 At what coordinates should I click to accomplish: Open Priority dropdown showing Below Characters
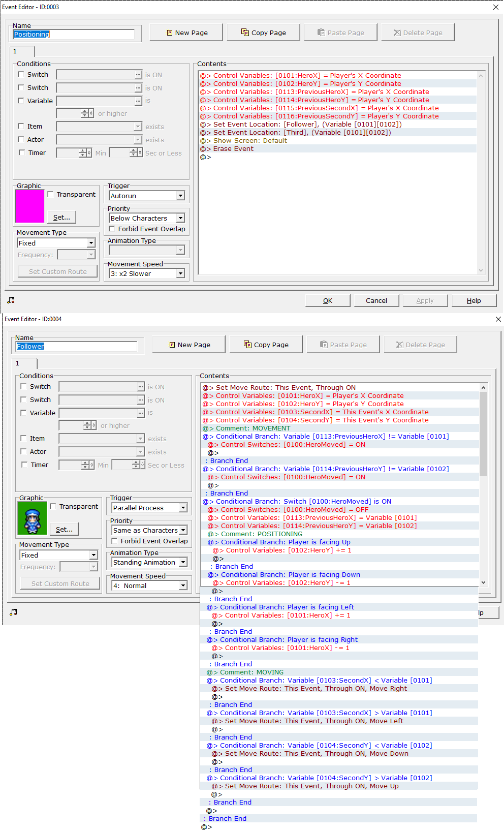tap(147, 218)
